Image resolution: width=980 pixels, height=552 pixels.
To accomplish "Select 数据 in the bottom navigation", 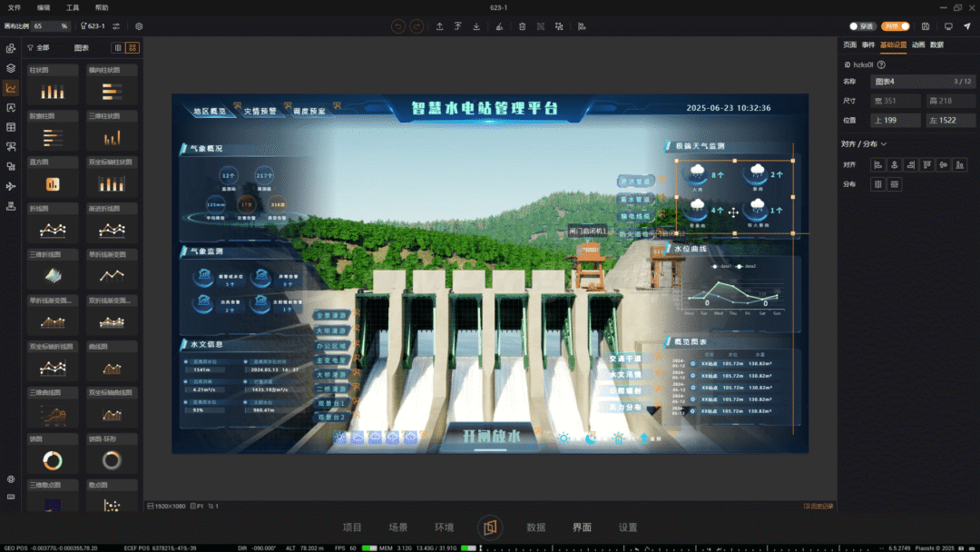I will click(536, 527).
